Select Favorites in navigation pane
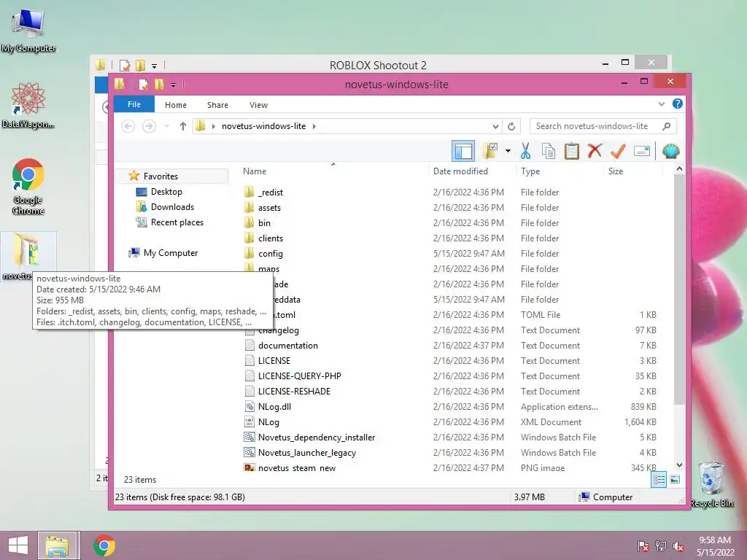The image size is (747, 560). click(160, 176)
